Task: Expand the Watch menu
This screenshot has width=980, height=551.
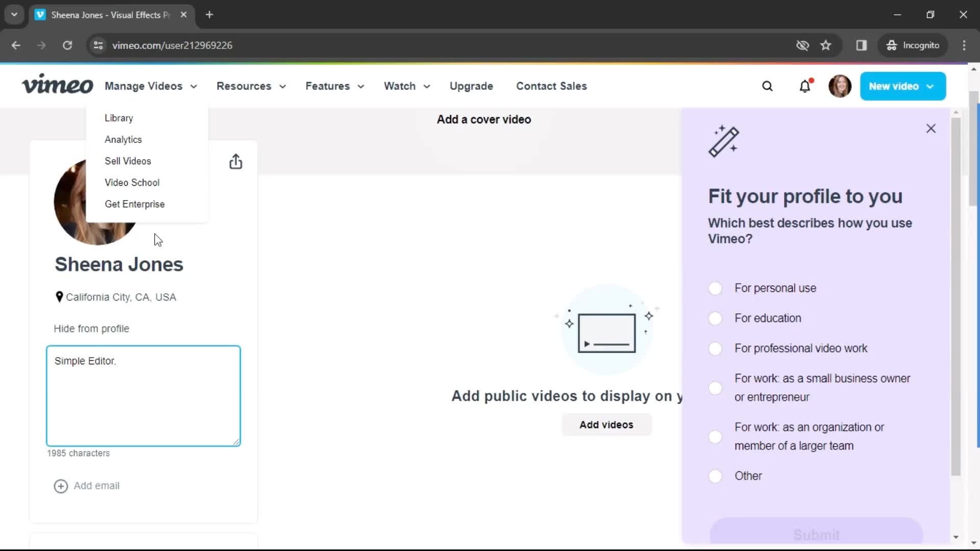Action: tap(407, 86)
